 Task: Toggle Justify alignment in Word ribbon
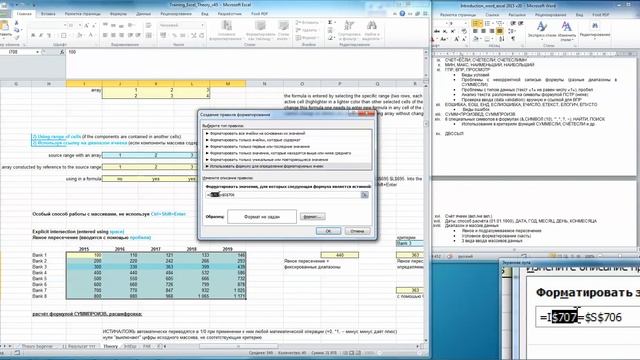500,31
